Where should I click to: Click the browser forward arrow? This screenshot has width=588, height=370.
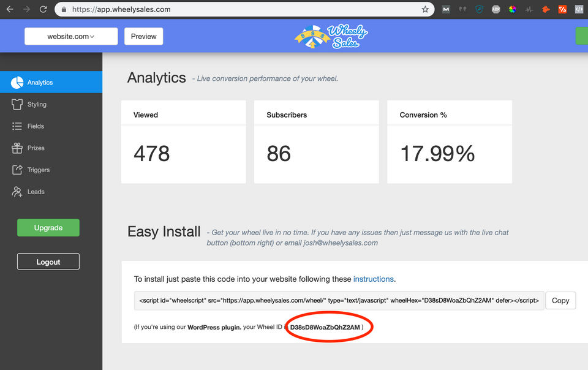click(x=26, y=9)
